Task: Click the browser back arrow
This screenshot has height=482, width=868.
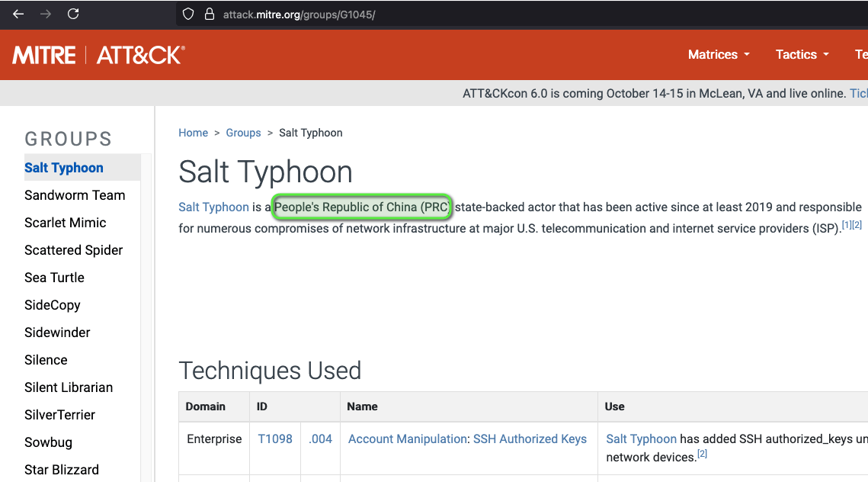Action: pos(18,14)
